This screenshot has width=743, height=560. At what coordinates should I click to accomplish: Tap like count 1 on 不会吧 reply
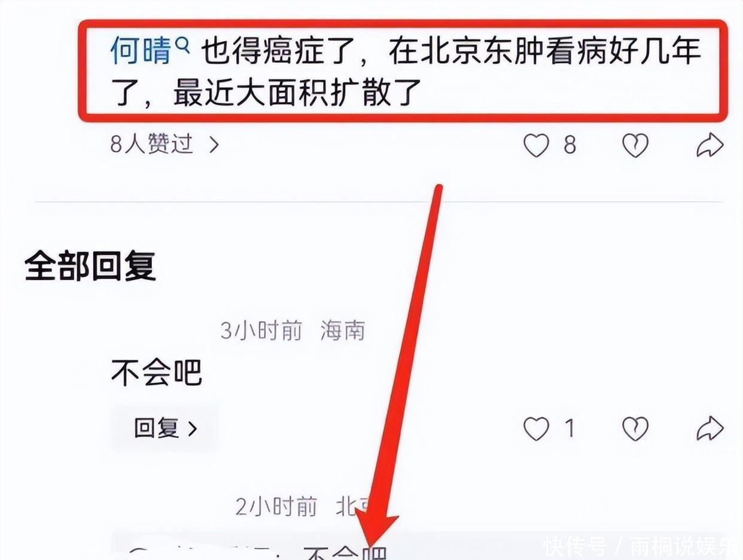click(x=570, y=428)
